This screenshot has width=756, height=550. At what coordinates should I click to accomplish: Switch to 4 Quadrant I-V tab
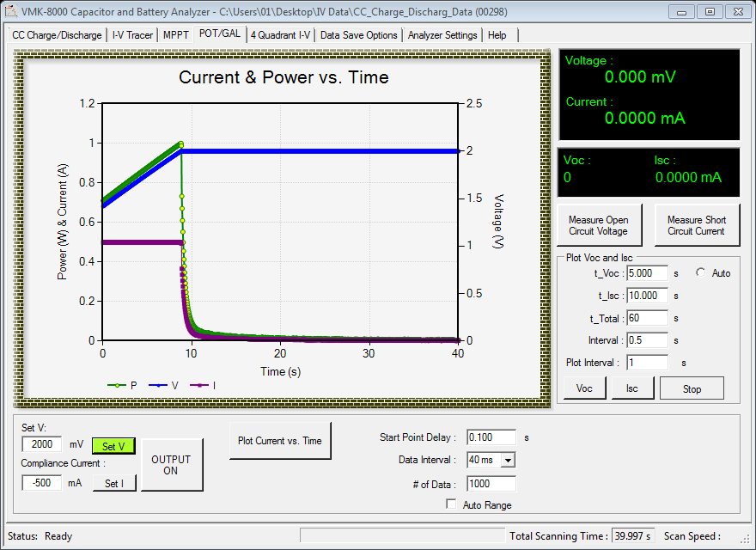click(280, 35)
